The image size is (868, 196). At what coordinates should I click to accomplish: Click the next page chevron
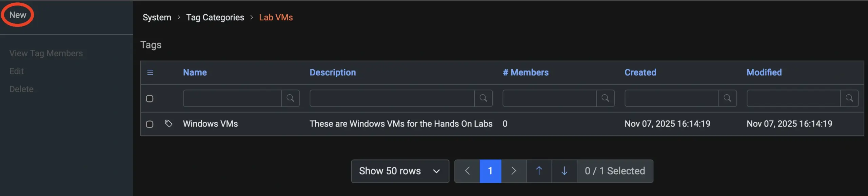coord(513,171)
